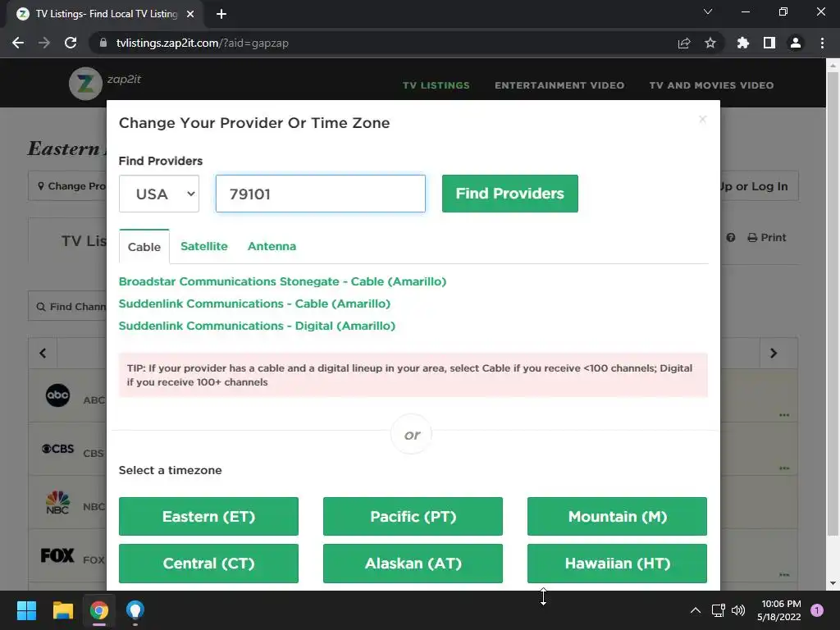Click the previous time arrow in grid

click(x=43, y=353)
